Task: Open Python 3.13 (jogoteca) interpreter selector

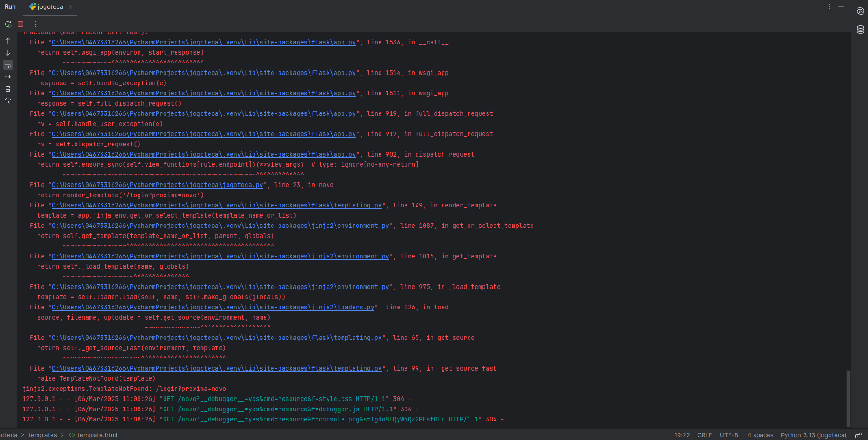Action: (813, 435)
